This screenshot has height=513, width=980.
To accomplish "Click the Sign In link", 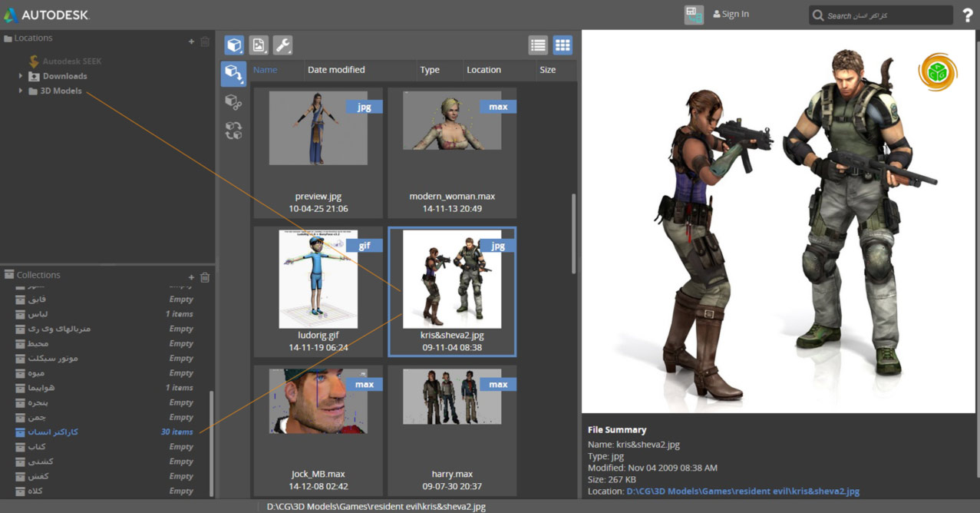I will 731,14.
